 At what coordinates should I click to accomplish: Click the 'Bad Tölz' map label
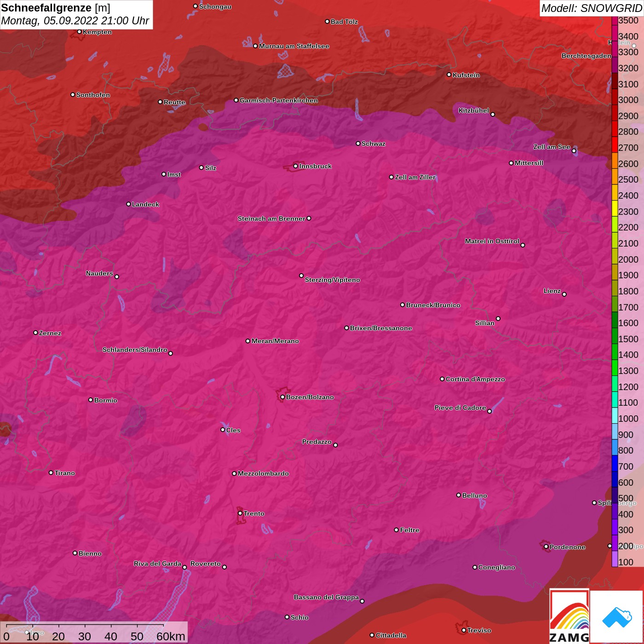coord(344,22)
